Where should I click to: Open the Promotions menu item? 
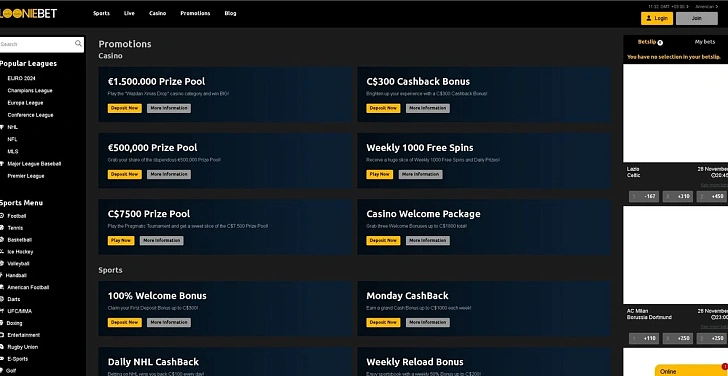click(x=195, y=13)
